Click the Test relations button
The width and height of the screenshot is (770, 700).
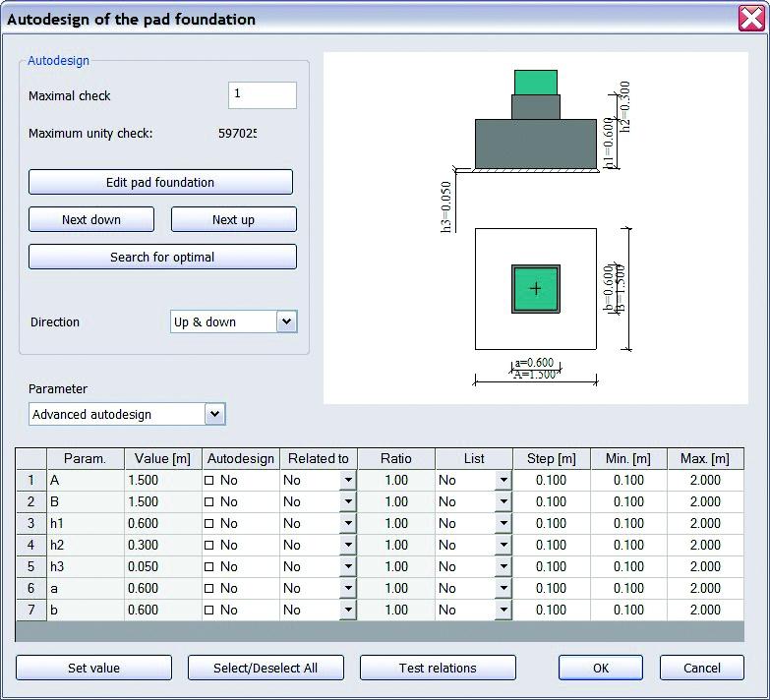pyautogui.click(x=438, y=668)
